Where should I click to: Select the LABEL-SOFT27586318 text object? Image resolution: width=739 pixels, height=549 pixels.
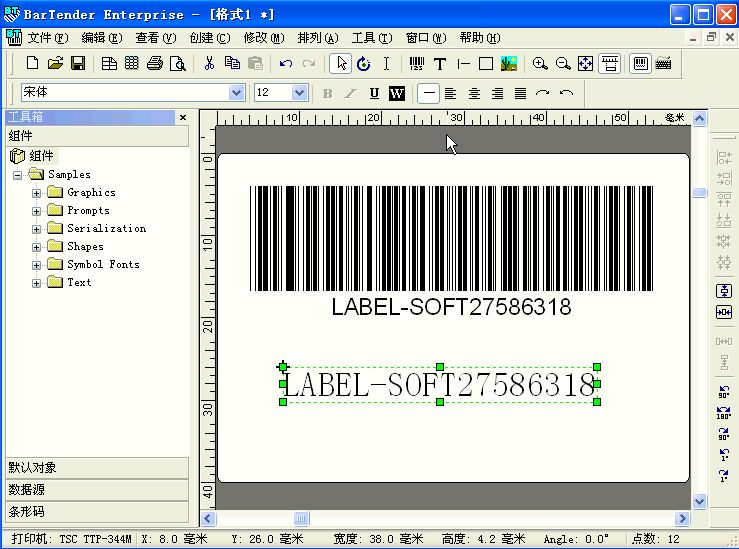point(439,385)
